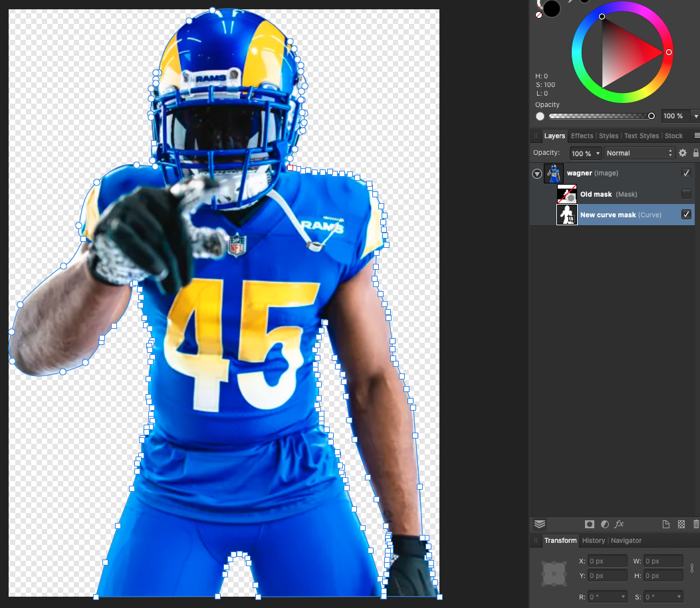This screenshot has height=608, width=700.
Task: Uncheck the New curve mask visibility checkbox
Action: [686, 215]
